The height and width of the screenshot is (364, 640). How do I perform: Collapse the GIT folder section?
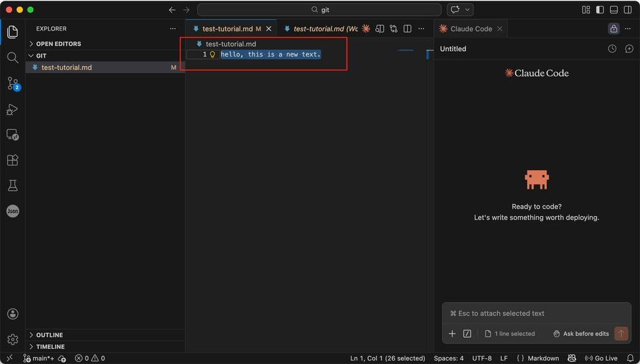coord(106,56)
